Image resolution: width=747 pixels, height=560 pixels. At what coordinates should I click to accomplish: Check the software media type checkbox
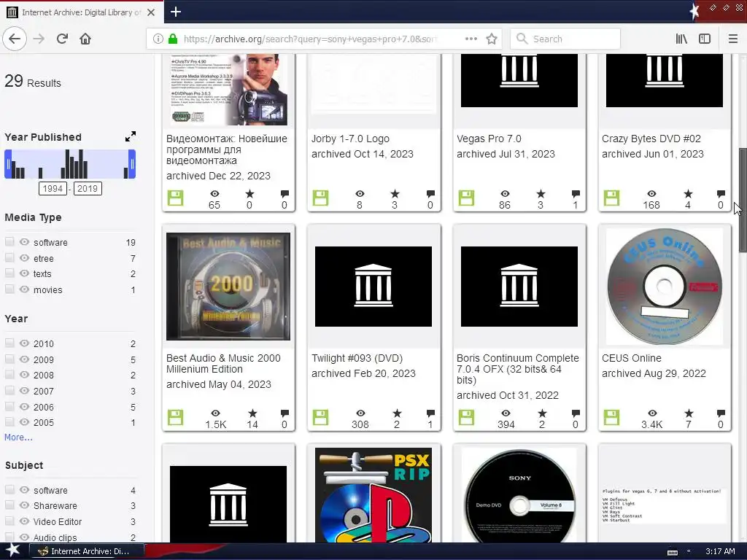[x=9, y=241]
